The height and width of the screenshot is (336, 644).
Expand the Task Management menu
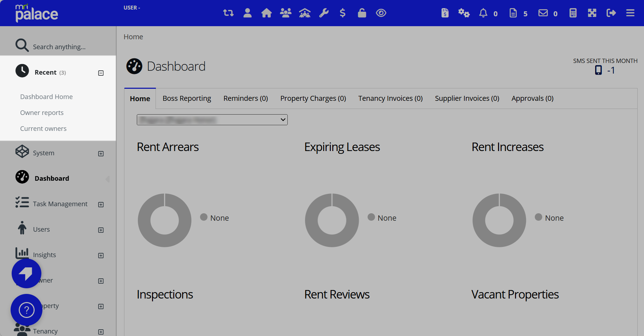(x=101, y=204)
